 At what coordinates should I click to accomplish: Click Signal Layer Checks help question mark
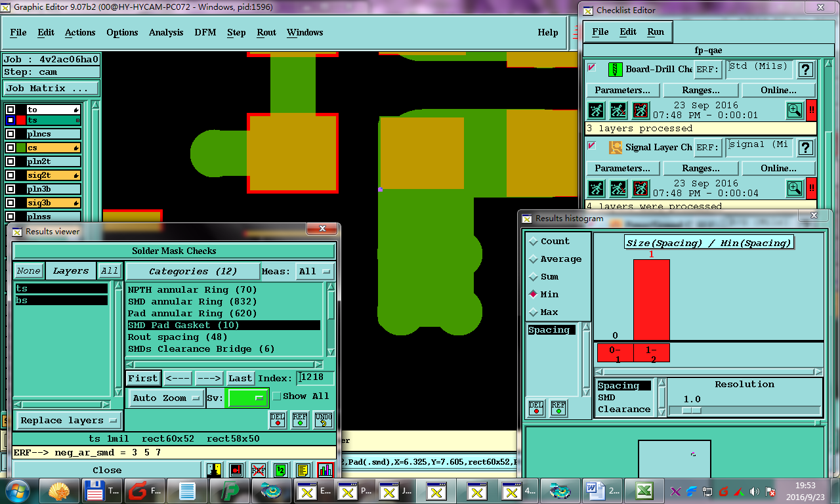(x=806, y=147)
